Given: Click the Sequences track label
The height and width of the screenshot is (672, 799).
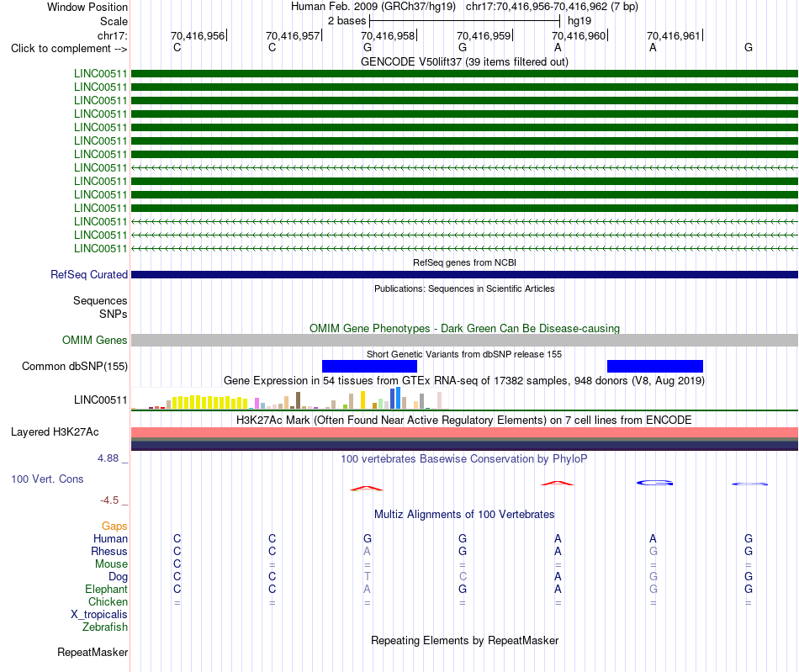Looking at the screenshot, I should tap(100, 300).
